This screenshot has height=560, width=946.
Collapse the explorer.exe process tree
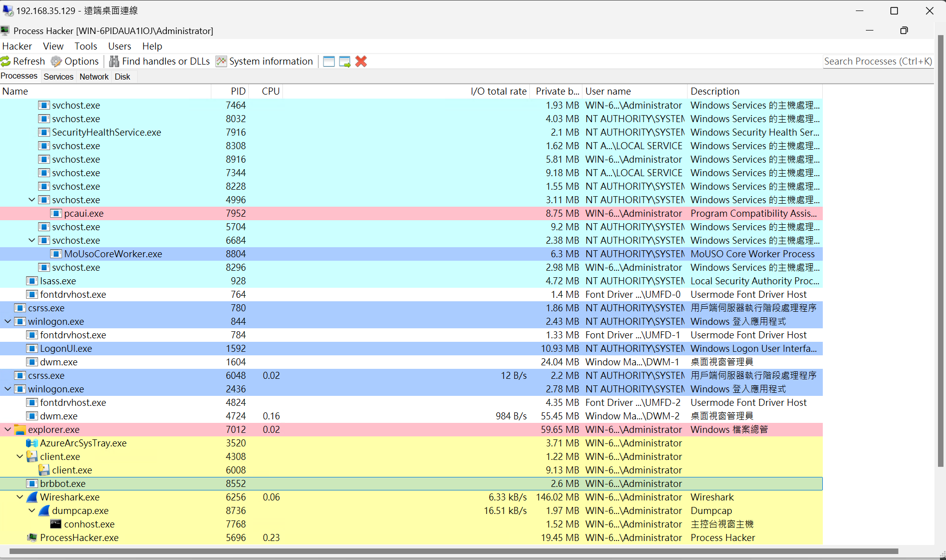(x=8, y=429)
